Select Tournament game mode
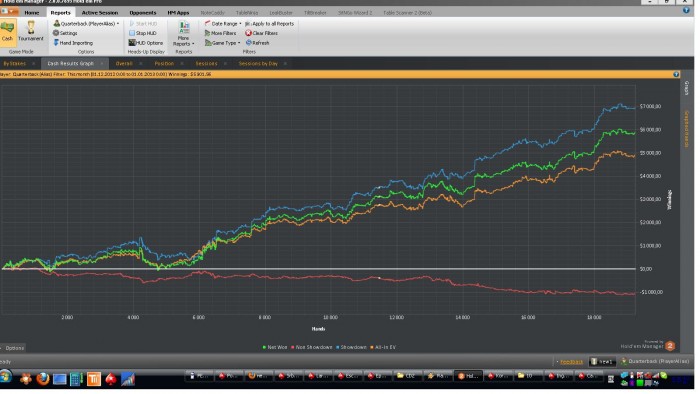 click(x=30, y=31)
